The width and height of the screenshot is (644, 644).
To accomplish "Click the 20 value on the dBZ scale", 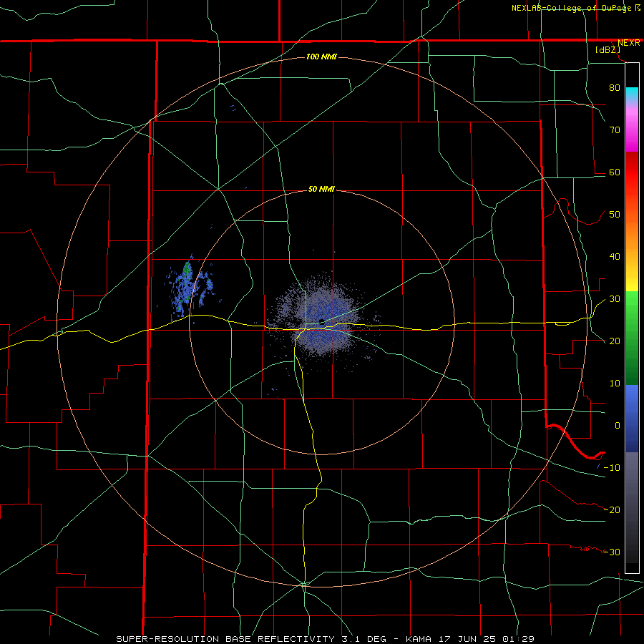I will (x=615, y=341).
